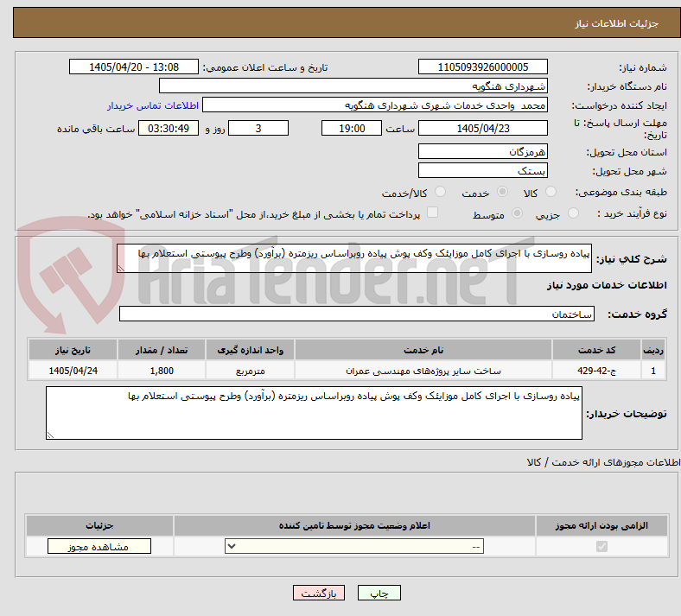Viewport: 681px width, 616px height.
Task: Click the کد خدمت column header
Action: (597, 350)
